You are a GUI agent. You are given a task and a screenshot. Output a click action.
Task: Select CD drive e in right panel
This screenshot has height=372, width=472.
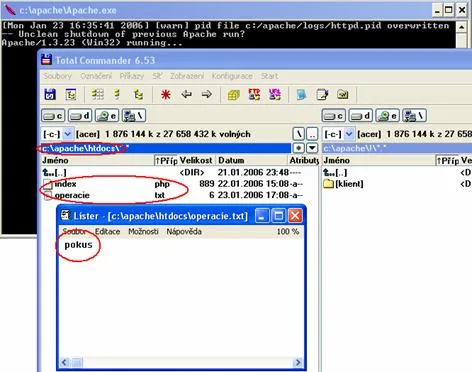point(387,116)
